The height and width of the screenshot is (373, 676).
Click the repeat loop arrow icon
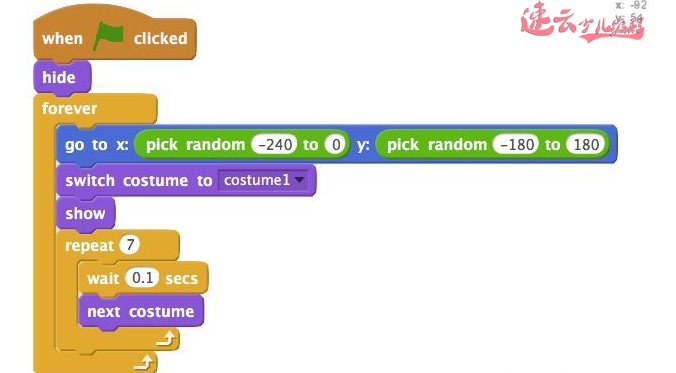(166, 339)
